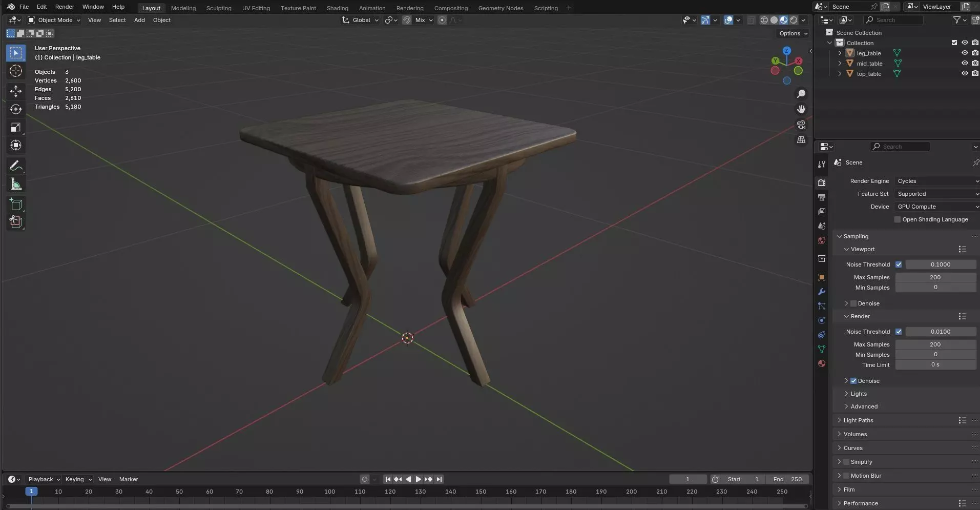
Task: Open the Modifiers wrench properties tab
Action: pos(822,292)
